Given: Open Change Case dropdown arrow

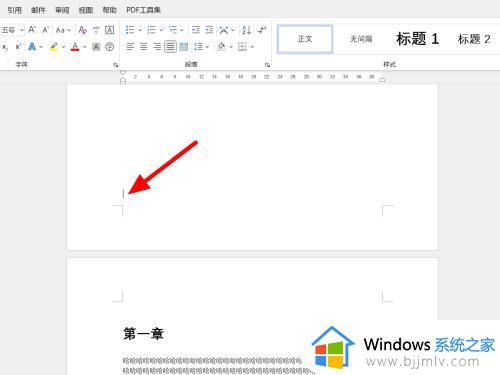Looking at the screenshot, I should point(69,30).
